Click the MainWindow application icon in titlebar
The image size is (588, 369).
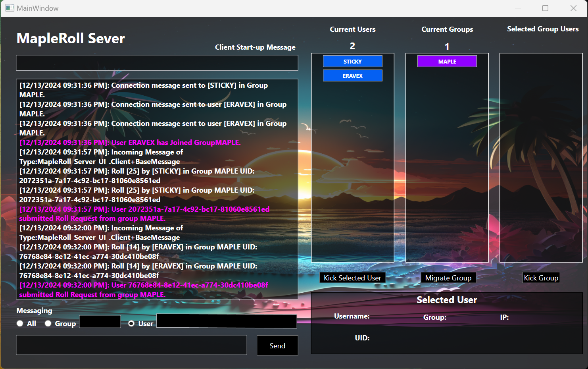tap(9, 8)
